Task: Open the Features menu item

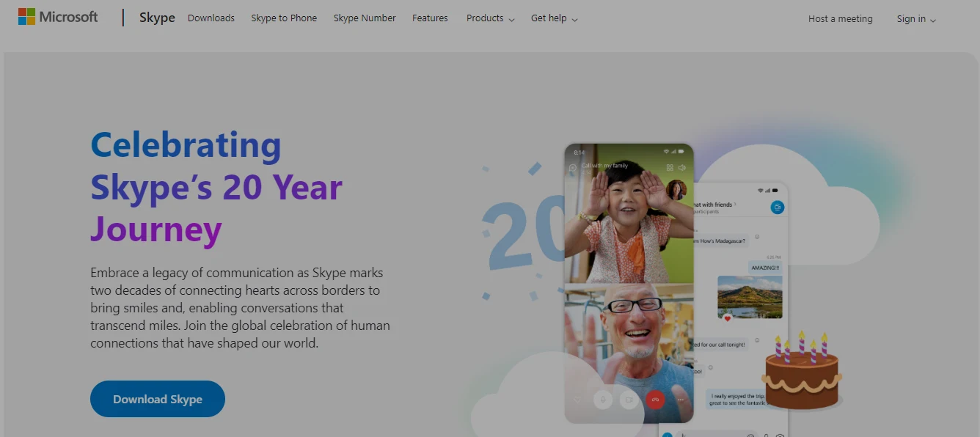Action: (x=430, y=18)
